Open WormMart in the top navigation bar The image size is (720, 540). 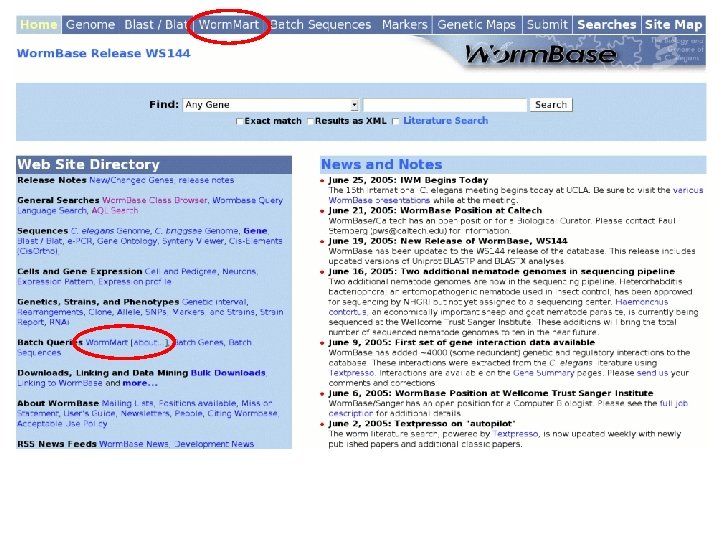pos(229,24)
